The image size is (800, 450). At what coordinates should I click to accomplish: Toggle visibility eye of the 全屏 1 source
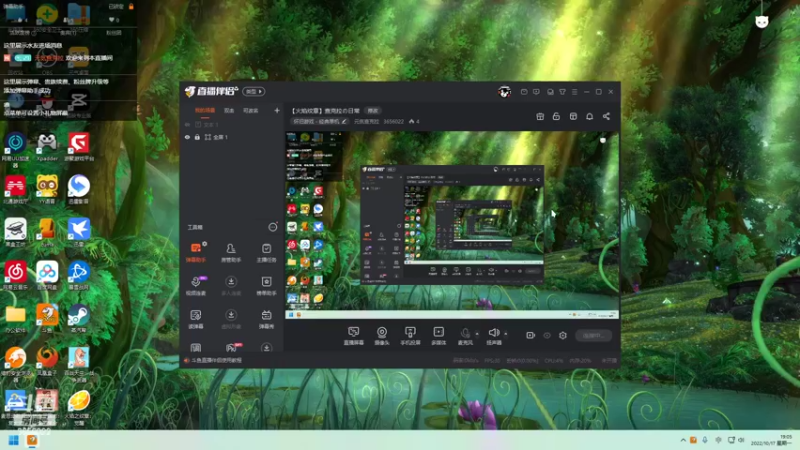[x=187, y=137]
